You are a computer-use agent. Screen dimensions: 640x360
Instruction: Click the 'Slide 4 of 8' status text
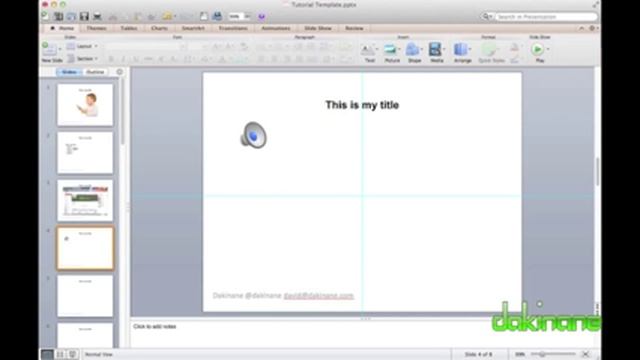tap(478, 354)
